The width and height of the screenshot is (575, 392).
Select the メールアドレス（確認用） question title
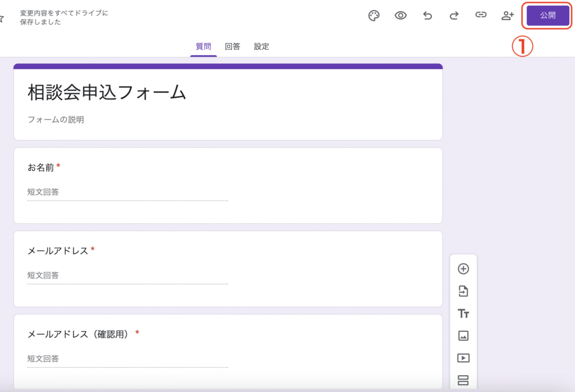(x=78, y=334)
